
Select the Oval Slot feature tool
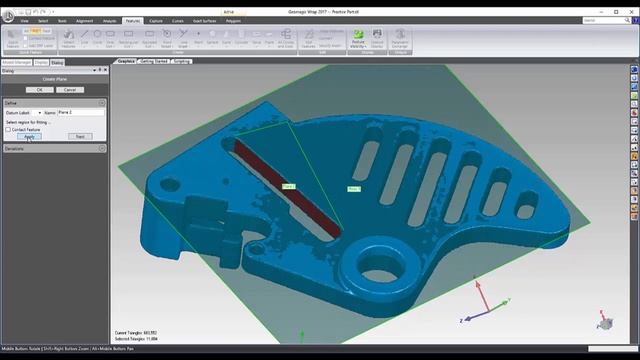point(110,39)
